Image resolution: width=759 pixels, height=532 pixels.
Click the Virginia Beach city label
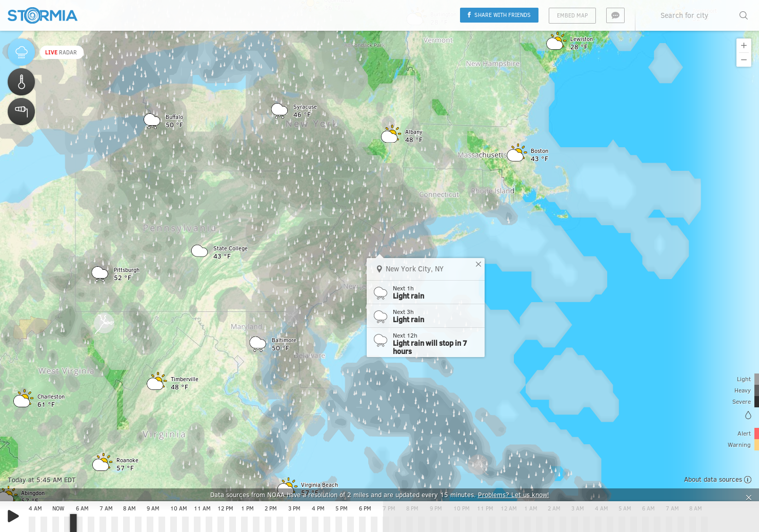(319, 485)
